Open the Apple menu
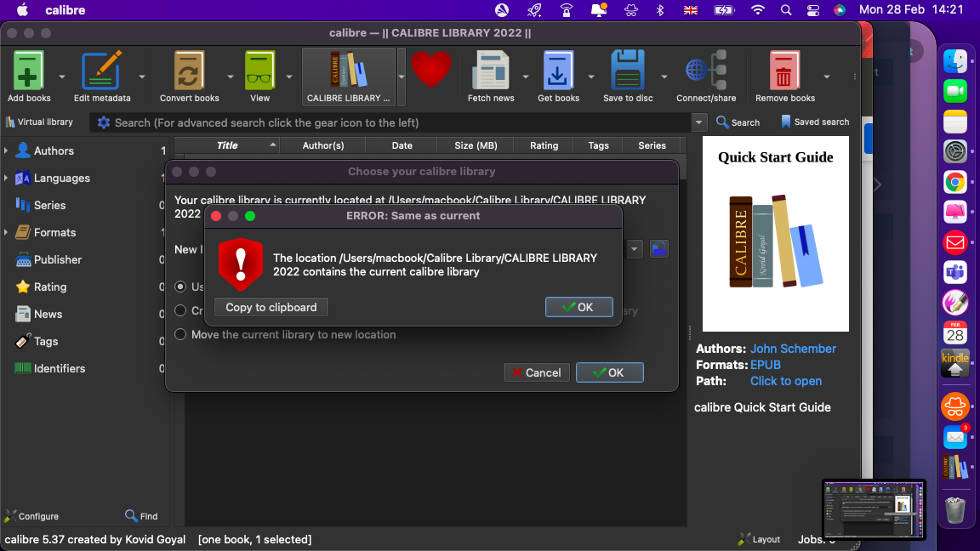The width and height of the screenshot is (980, 551). point(22,10)
